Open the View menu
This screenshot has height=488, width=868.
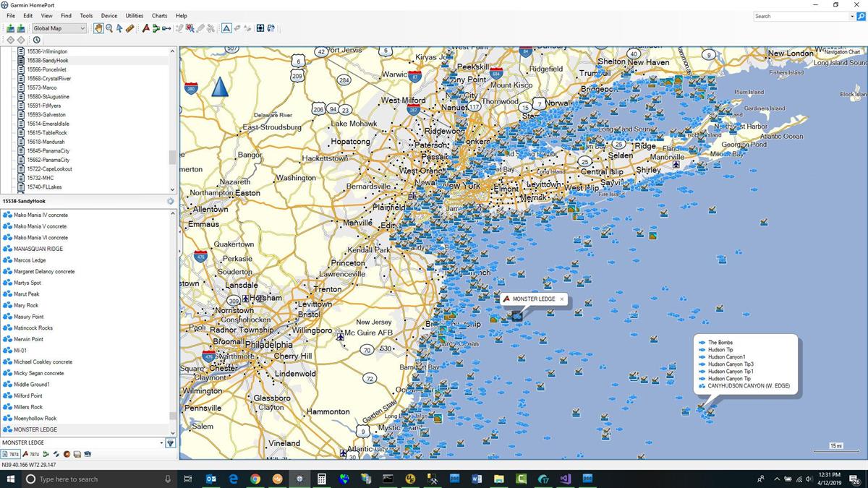(x=46, y=15)
